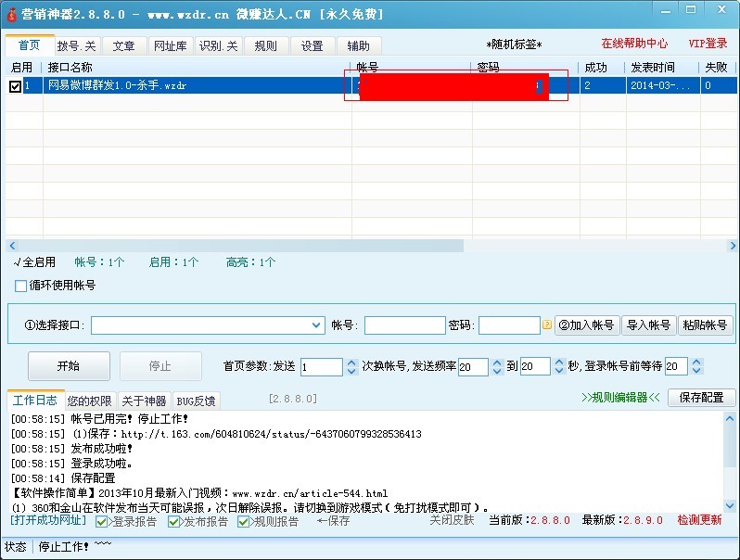Click the ②加入帐号 button

click(x=587, y=325)
